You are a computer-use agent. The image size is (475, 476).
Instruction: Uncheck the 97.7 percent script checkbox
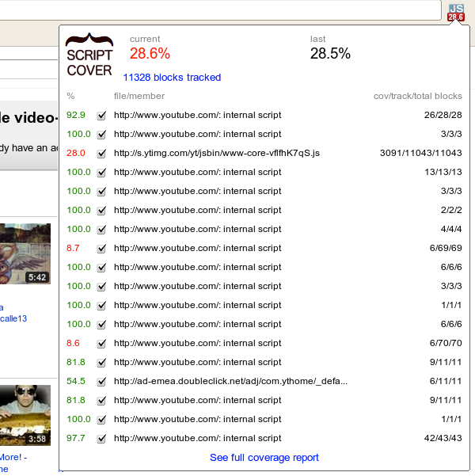(x=101, y=438)
